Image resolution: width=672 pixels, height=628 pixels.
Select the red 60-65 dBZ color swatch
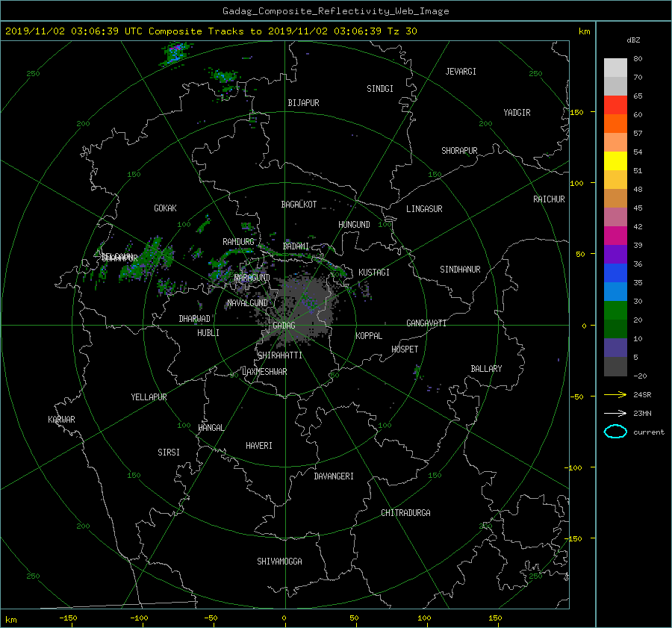coord(615,105)
